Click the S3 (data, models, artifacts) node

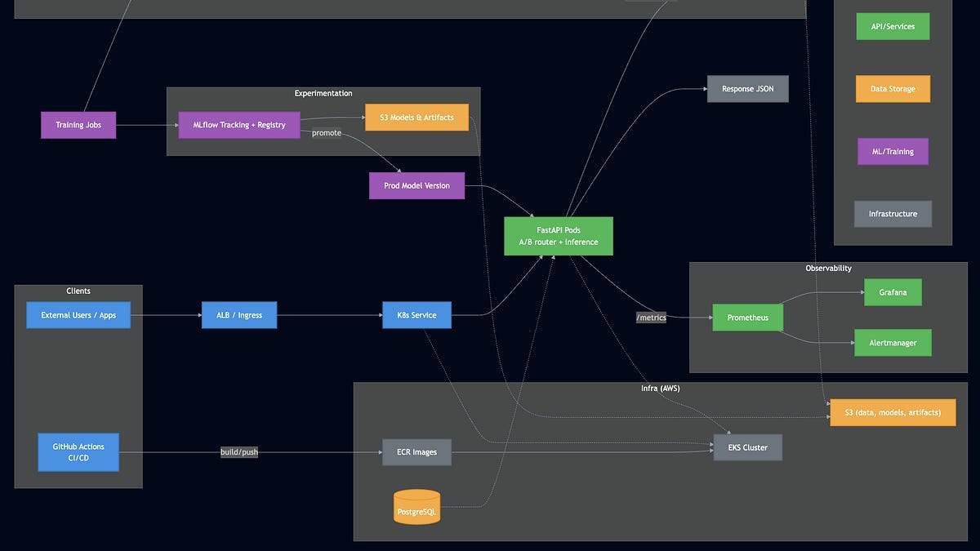point(893,413)
